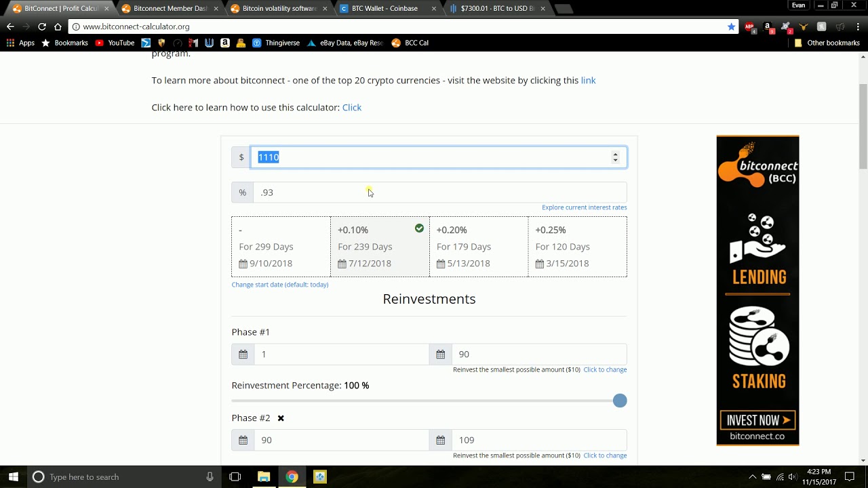
Task: Open a new browser tab
Action: coord(564,9)
